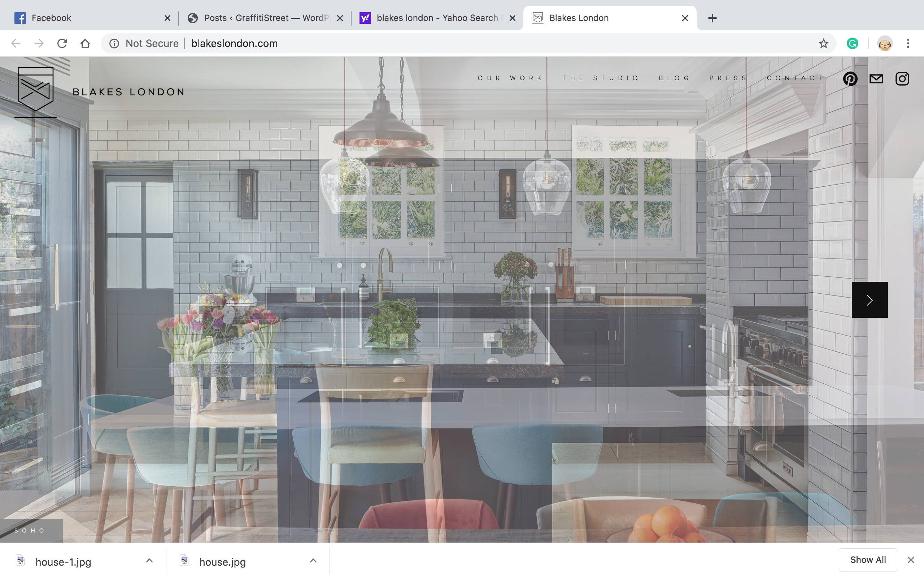Click the SOHO project caption
The width and height of the screenshot is (924, 578).
point(31,531)
